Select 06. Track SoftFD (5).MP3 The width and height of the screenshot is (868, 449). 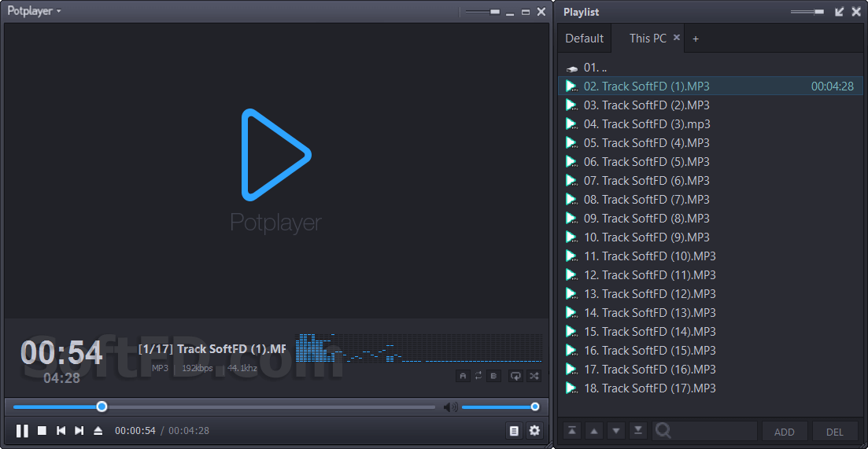[x=711, y=161]
